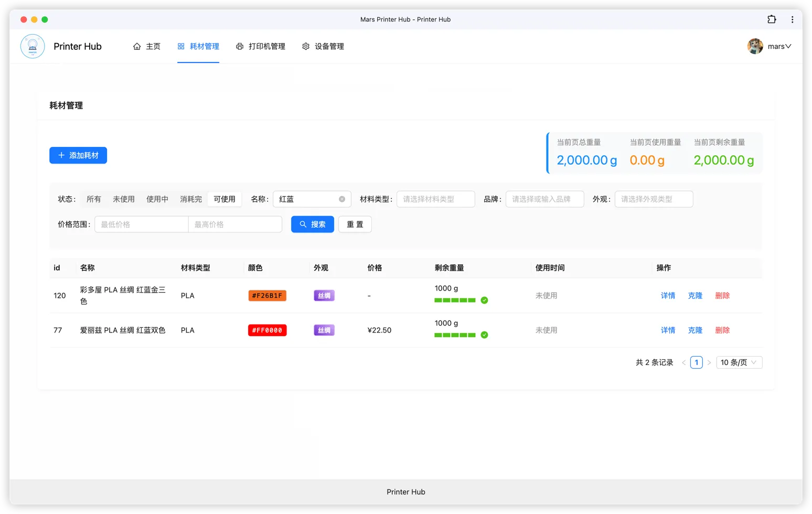Image resolution: width=812 pixels, height=514 pixels.
Task: Switch to the 打印机管理 tab
Action: pos(261,47)
